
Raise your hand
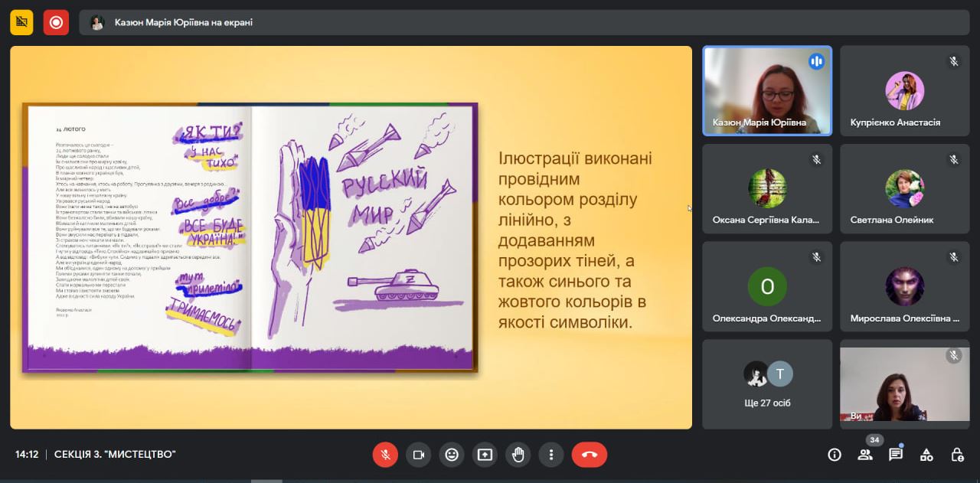click(x=518, y=455)
